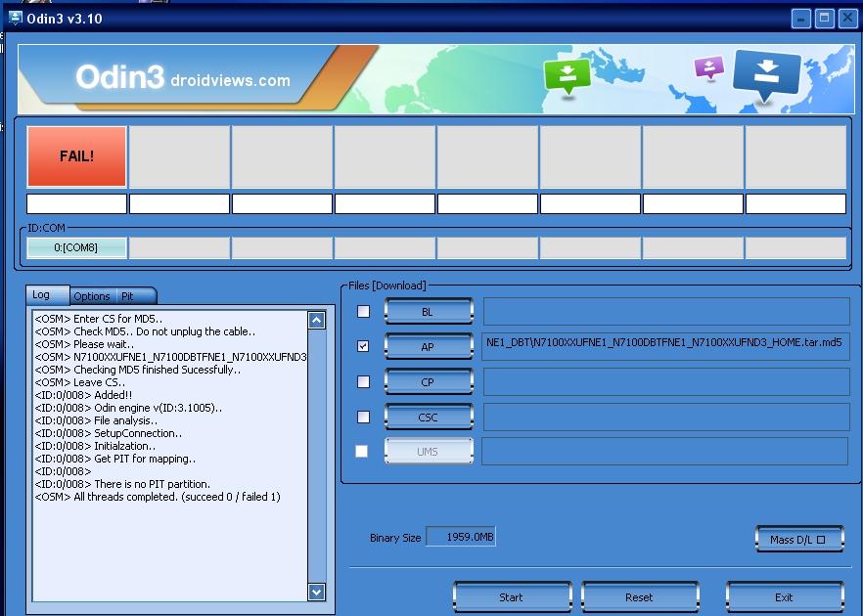Click the AP file browse button
The height and width of the screenshot is (616, 863).
click(x=429, y=346)
